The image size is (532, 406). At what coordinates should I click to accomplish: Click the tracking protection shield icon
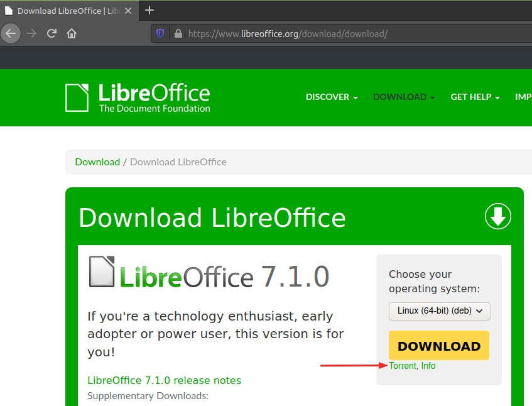tap(160, 33)
